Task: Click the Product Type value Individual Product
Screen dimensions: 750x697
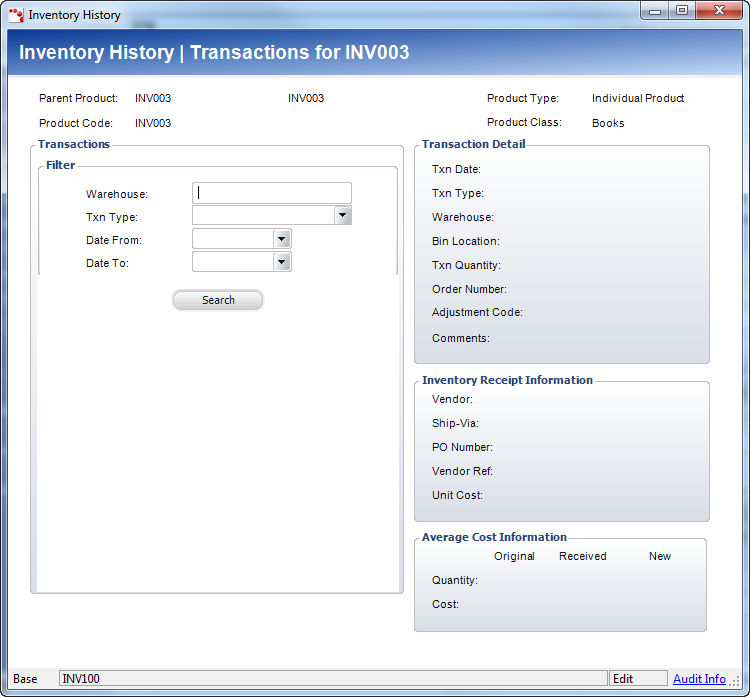Action: click(x=638, y=99)
